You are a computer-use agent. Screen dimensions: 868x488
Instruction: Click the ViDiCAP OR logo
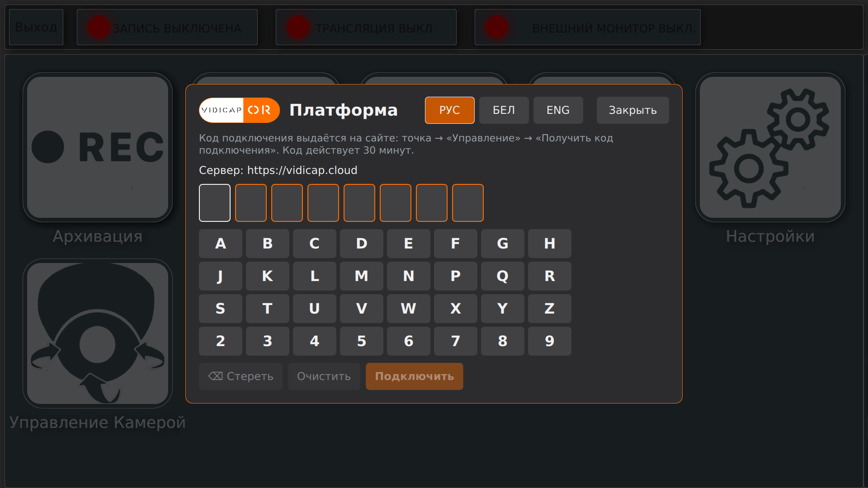click(240, 110)
